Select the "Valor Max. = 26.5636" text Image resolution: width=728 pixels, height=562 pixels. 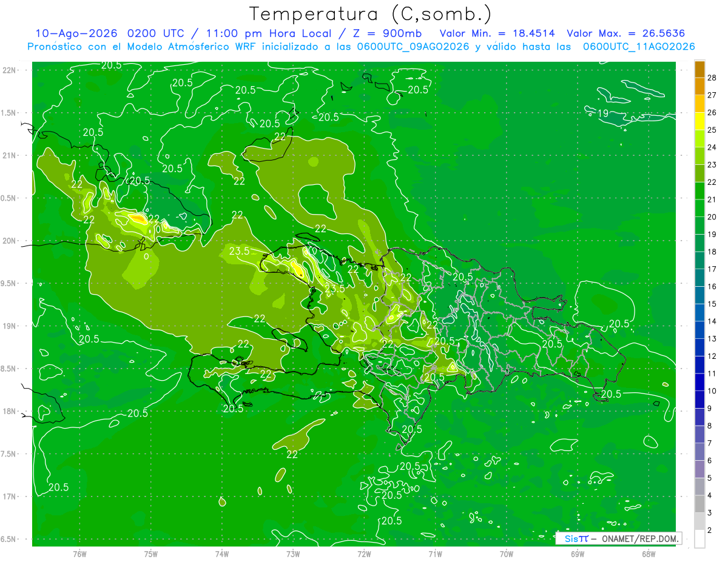tap(626, 33)
